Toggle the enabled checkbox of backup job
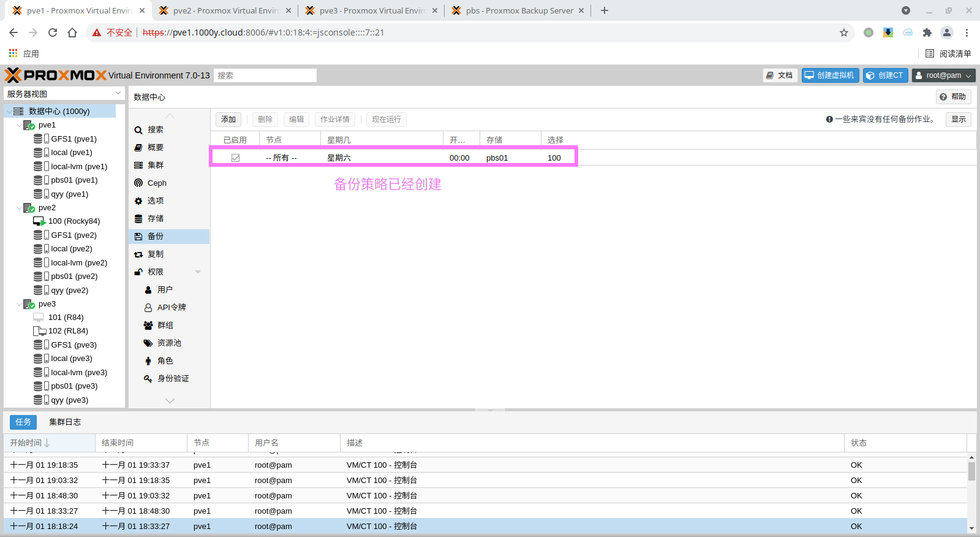Image resolution: width=980 pixels, height=537 pixels. tap(235, 158)
